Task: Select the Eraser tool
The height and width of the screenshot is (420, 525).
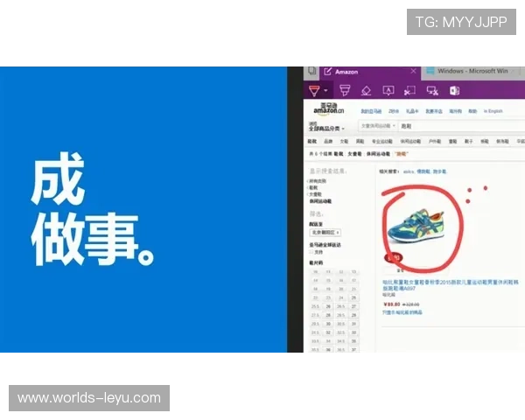Action: tap(366, 91)
